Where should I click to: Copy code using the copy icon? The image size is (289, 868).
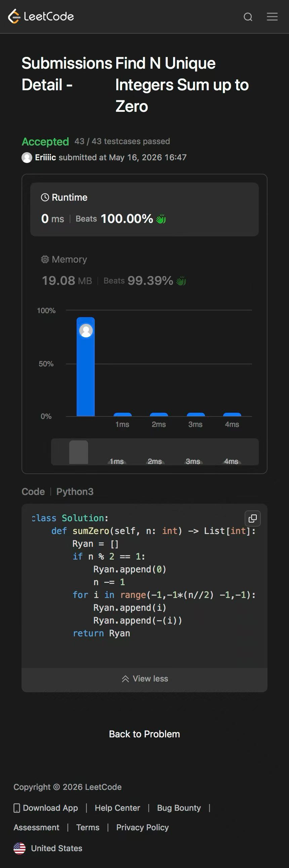click(253, 518)
